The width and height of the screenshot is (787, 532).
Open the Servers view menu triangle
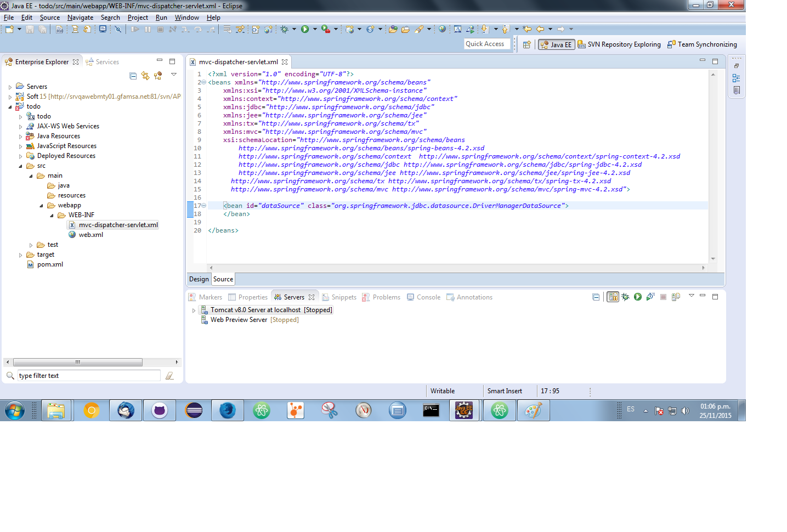(x=692, y=296)
